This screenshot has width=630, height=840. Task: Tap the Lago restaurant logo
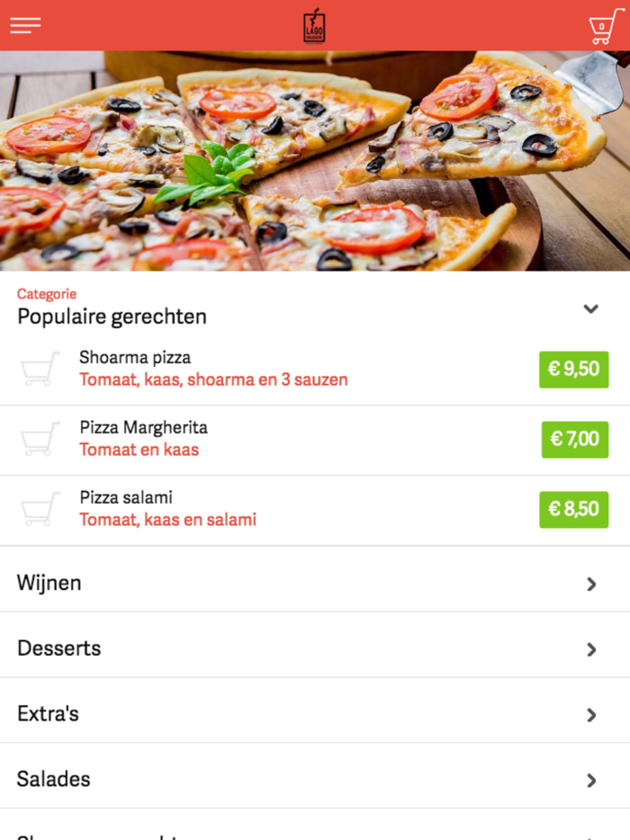[x=314, y=26]
